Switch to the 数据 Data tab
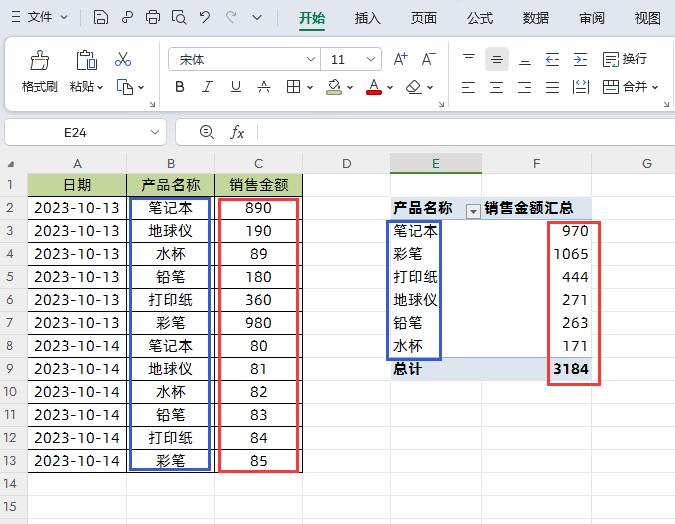 click(x=536, y=18)
